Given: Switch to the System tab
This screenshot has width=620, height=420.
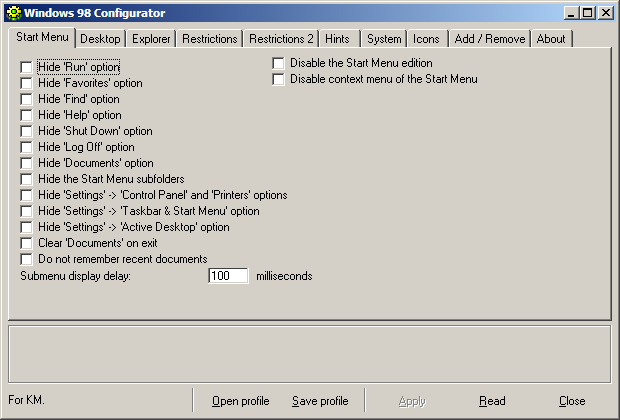Looking at the screenshot, I should pyautogui.click(x=384, y=39).
